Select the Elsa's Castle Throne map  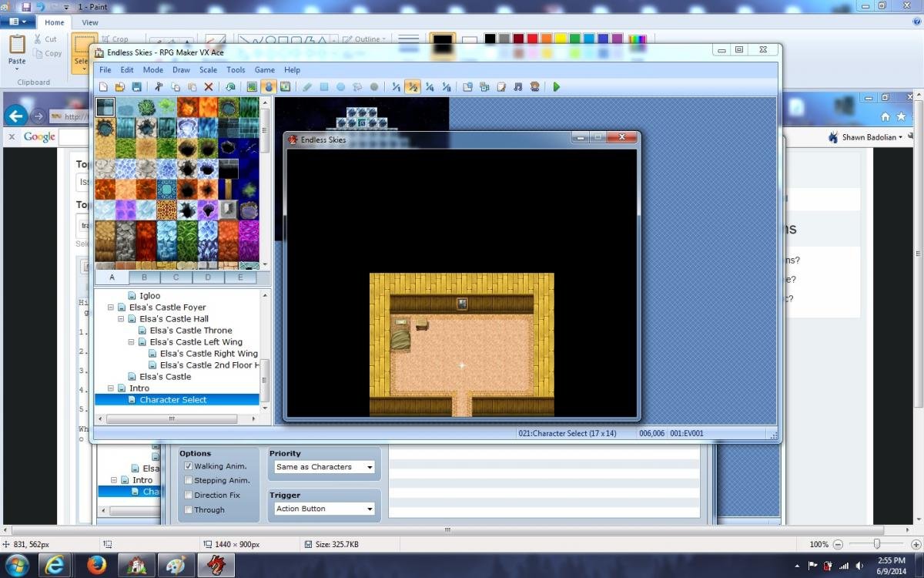191,330
